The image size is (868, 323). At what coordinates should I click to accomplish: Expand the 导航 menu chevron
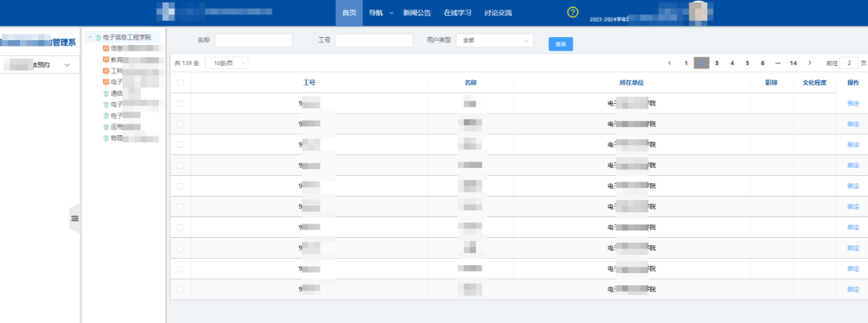click(391, 13)
